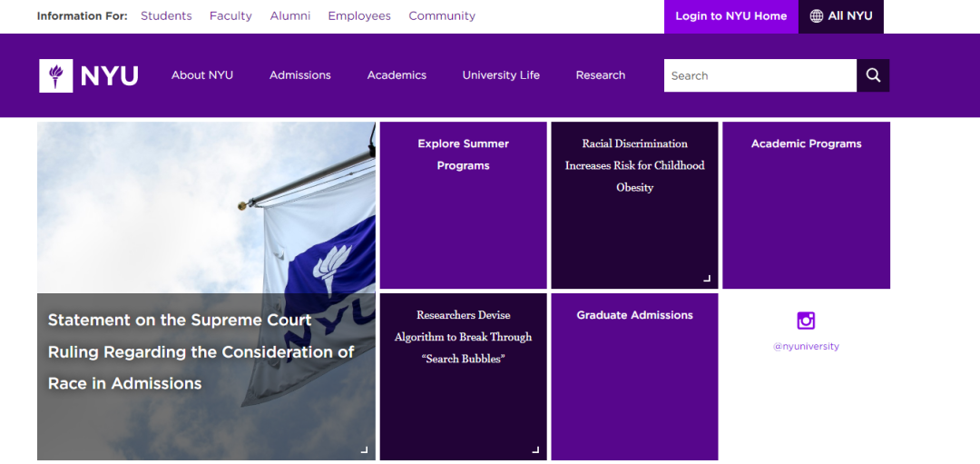The width and height of the screenshot is (980, 464).
Task: Click the magnifier search button
Action: [x=873, y=75]
